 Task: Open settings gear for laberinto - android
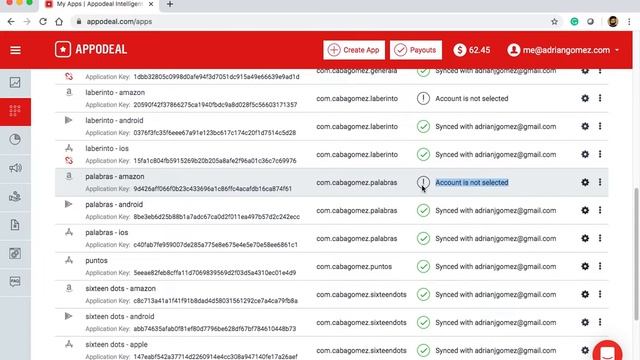tap(585, 127)
